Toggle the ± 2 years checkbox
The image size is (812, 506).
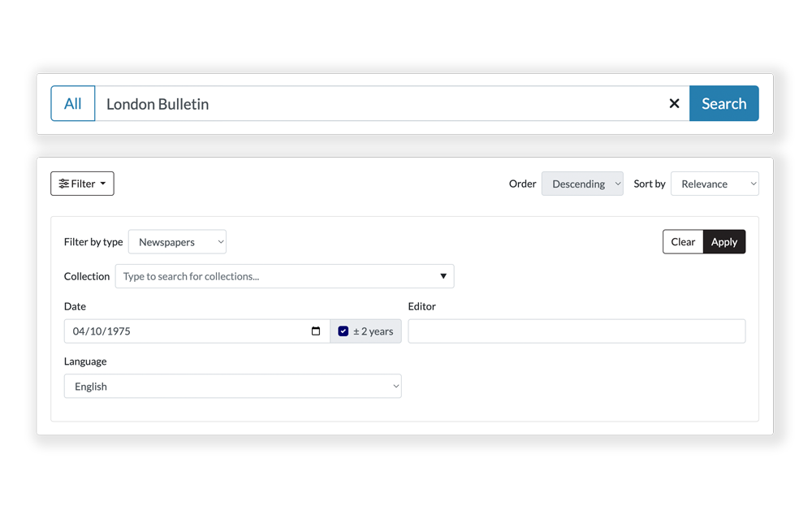point(343,331)
